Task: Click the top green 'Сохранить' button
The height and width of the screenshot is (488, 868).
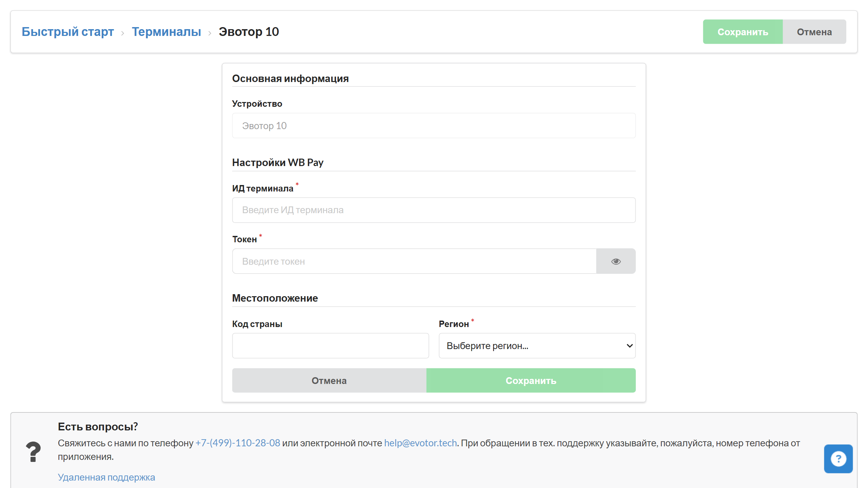Action: pos(743,32)
